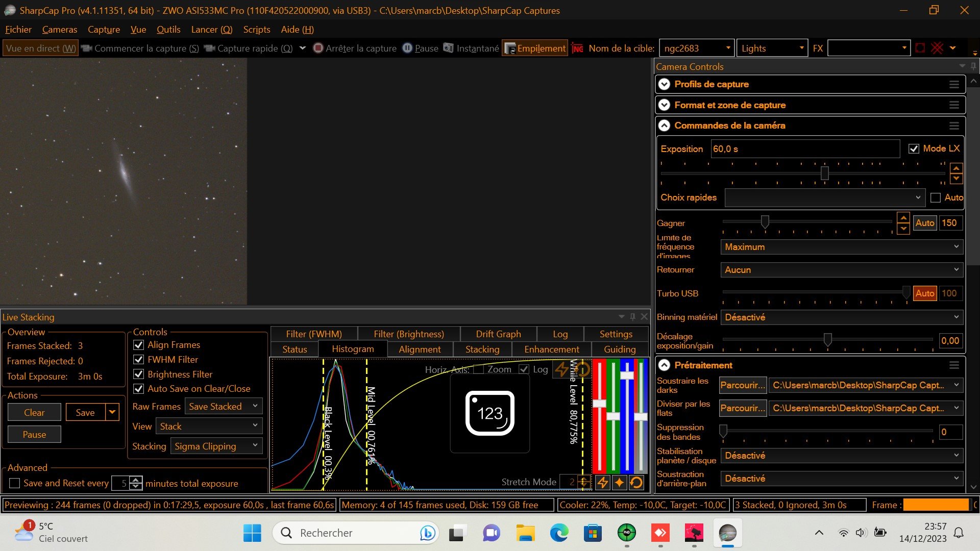Click the star enhance stretch button
The width and height of the screenshot is (980, 551).
[620, 482]
